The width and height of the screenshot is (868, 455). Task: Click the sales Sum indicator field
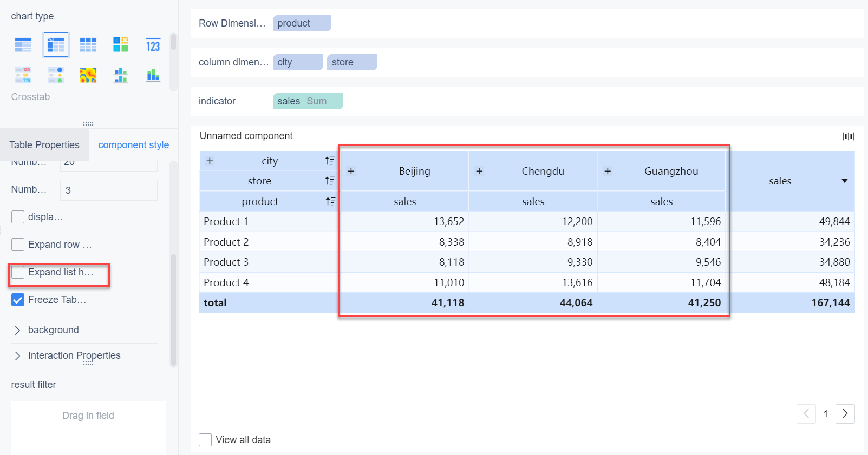click(x=308, y=101)
